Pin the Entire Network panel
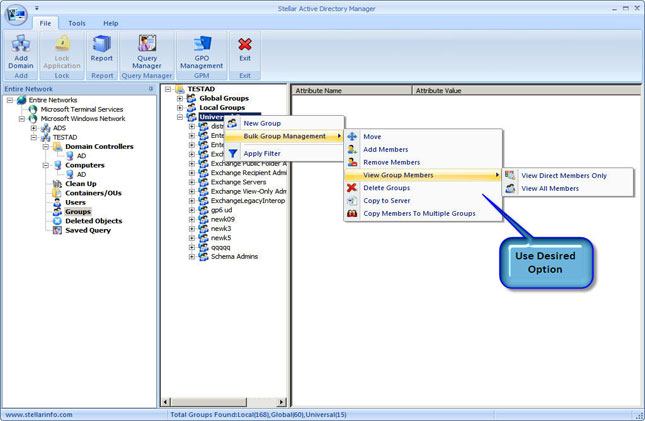The image size is (645, 421). tap(151, 89)
